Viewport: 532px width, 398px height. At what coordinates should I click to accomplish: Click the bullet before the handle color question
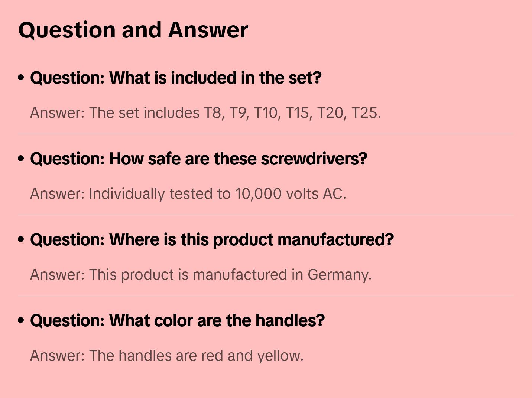pyautogui.click(x=21, y=321)
